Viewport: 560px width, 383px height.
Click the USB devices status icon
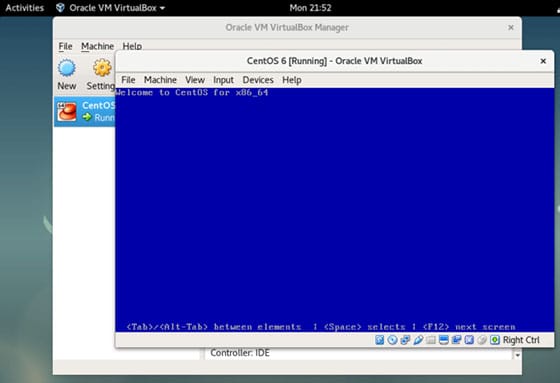point(418,340)
